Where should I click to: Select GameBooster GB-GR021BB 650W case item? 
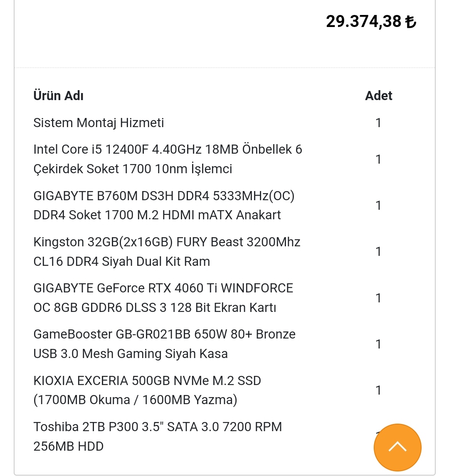(164, 344)
